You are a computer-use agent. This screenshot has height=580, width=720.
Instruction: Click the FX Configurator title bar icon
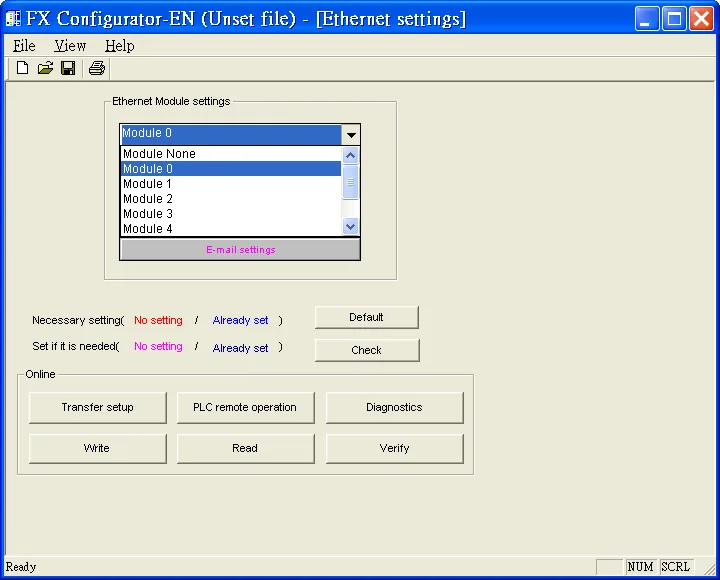13,19
